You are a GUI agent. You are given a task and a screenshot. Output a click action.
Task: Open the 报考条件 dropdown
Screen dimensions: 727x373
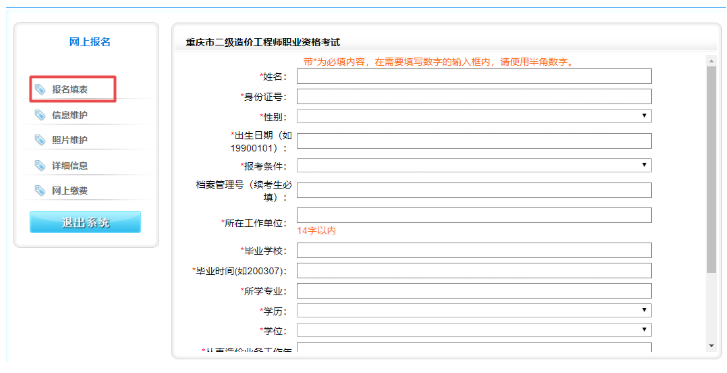pos(474,165)
